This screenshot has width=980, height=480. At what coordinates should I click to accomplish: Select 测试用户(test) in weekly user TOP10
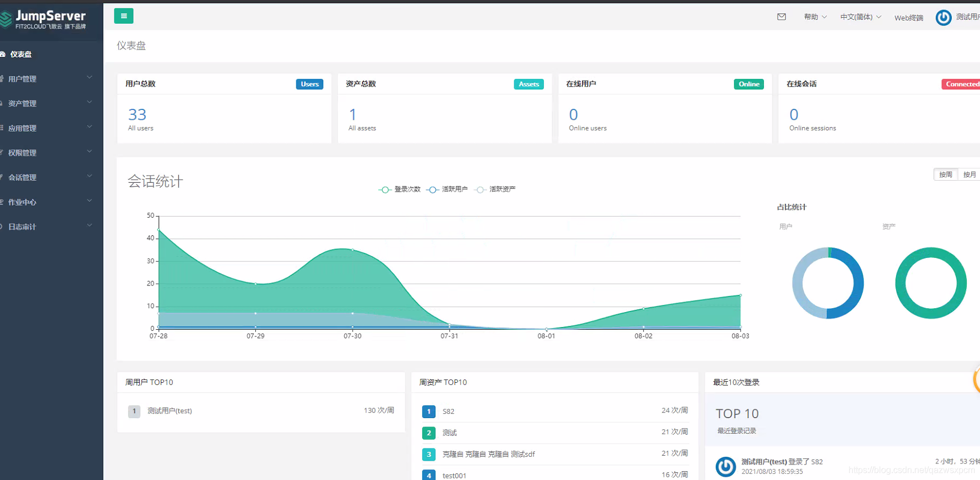(x=170, y=411)
